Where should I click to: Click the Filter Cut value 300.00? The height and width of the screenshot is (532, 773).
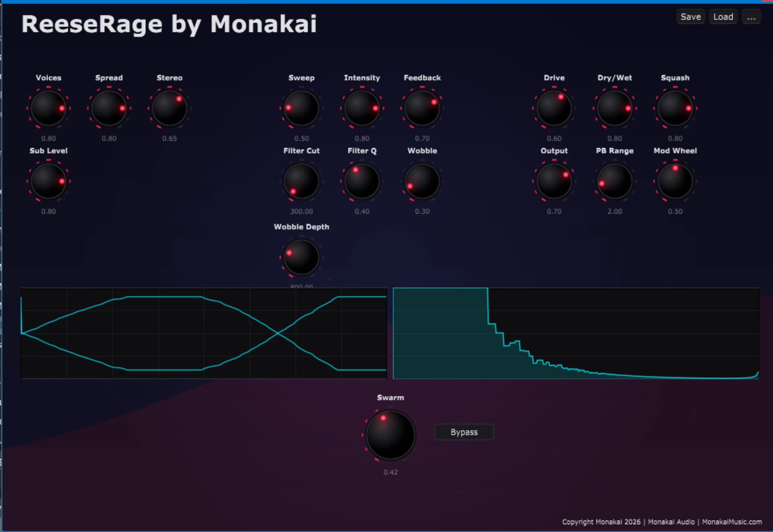[x=301, y=211]
